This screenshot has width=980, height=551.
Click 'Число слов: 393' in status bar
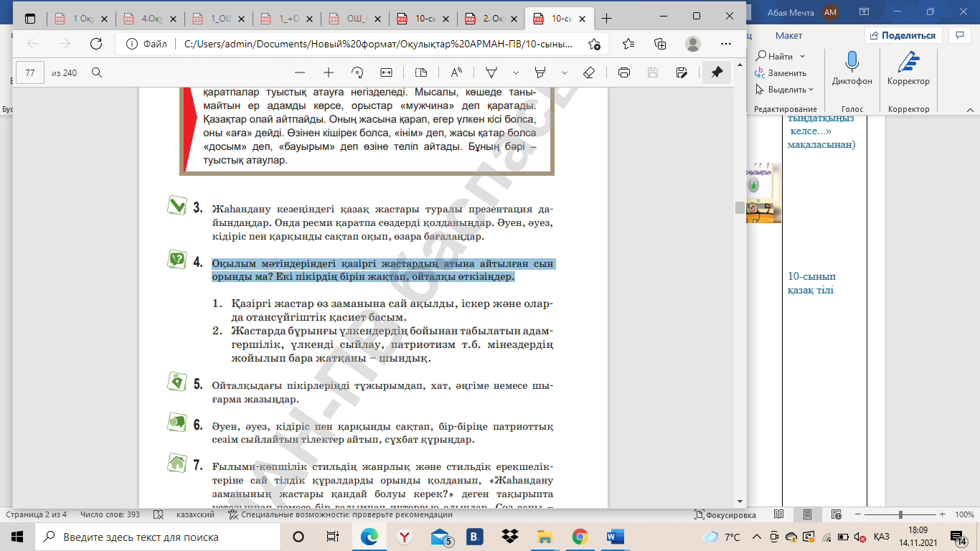[x=110, y=514]
